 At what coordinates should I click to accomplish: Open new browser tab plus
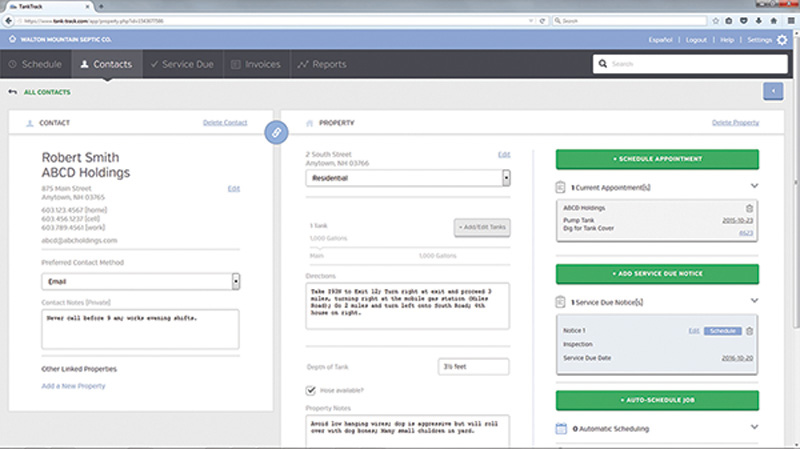coord(101,6)
